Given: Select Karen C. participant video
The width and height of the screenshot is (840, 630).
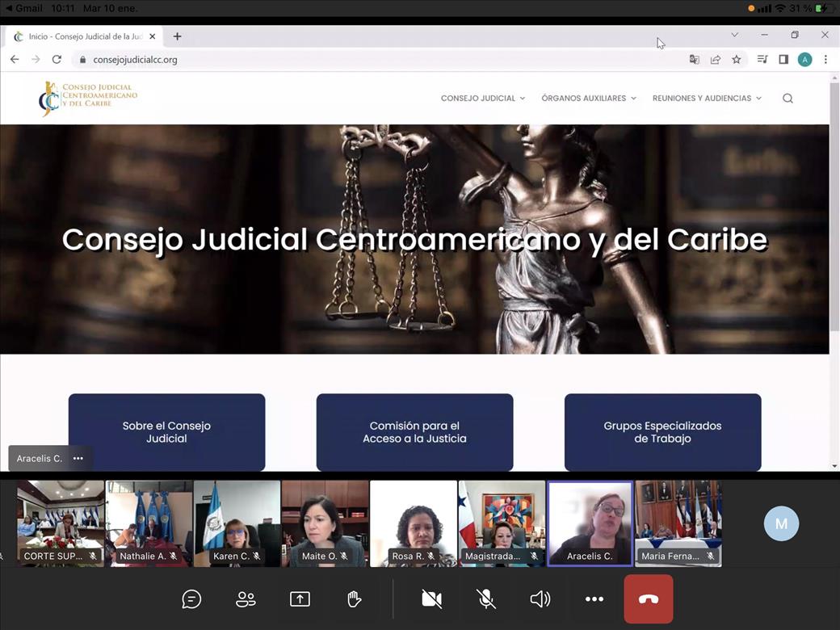Looking at the screenshot, I should (237, 523).
